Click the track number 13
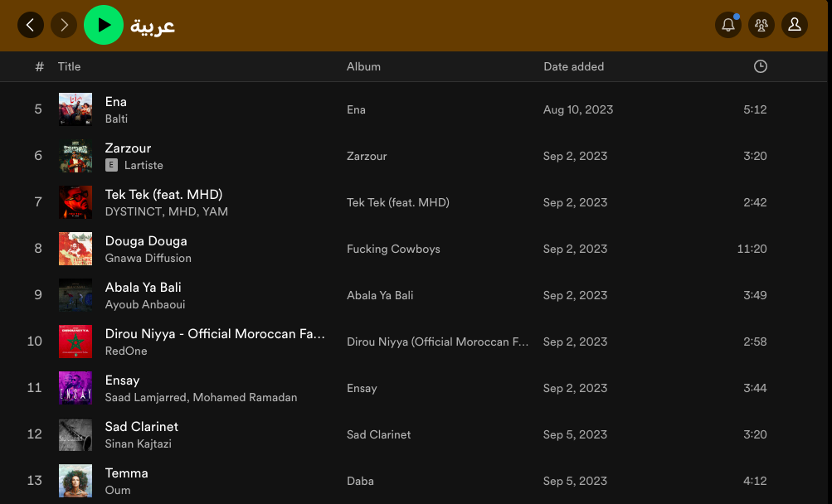The image size is (832, 504). [x=35, y=481]
